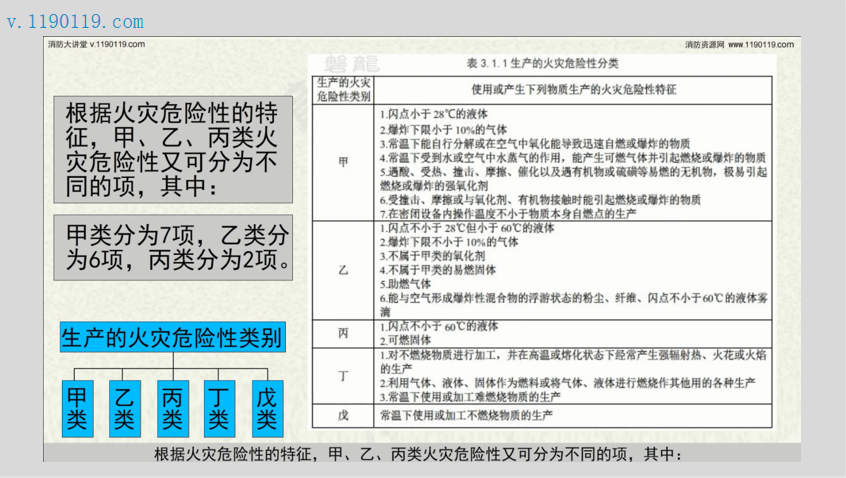The image size is (846, 478).
Task: Click the line 2.可燃固体
Action: coord(405,340)
